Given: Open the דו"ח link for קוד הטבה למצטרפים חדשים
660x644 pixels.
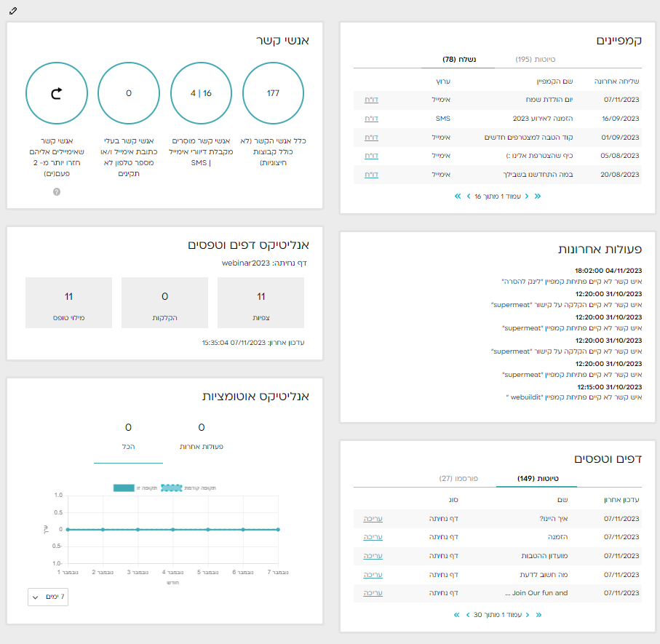Looking at the screenshot, I should pos(371,138).
